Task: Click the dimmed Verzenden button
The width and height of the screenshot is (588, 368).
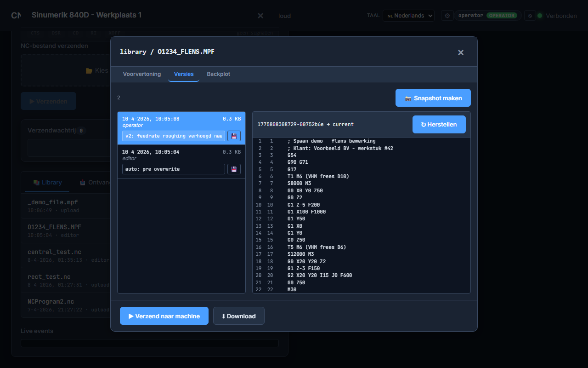Action: (x=48, y=101)
